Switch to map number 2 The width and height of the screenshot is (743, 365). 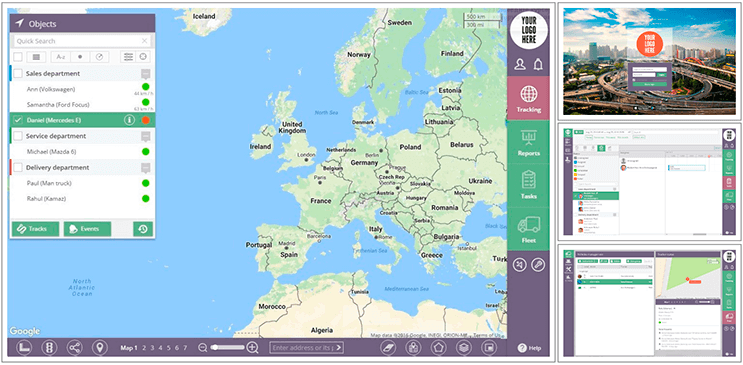(144, 348)
